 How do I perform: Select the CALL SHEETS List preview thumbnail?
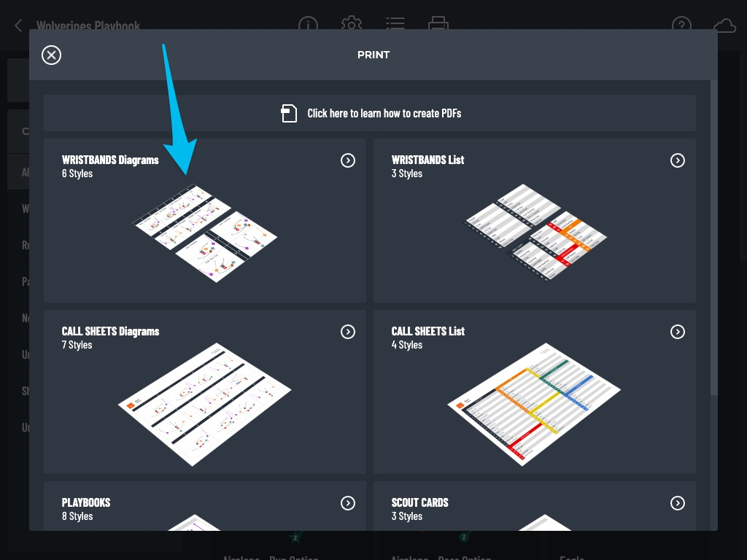point(534,404)
